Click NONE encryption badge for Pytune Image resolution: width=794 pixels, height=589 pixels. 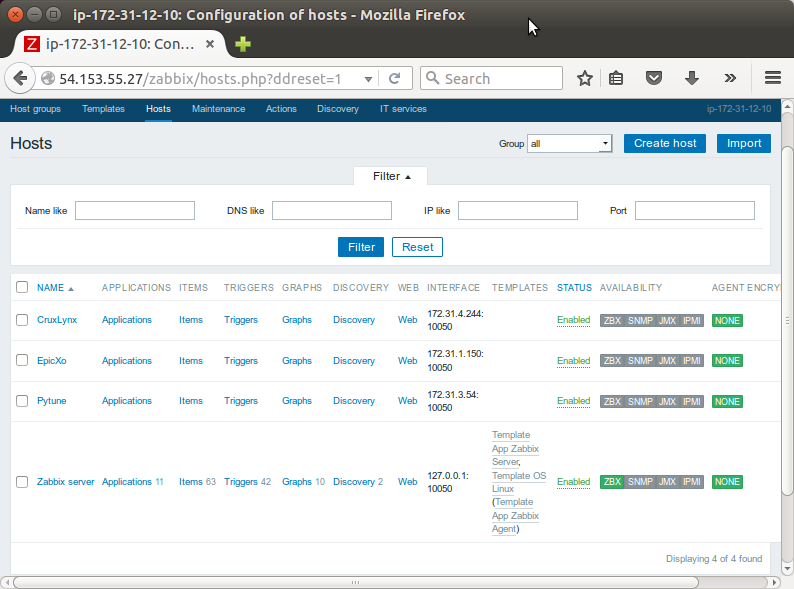pos(727,402)
